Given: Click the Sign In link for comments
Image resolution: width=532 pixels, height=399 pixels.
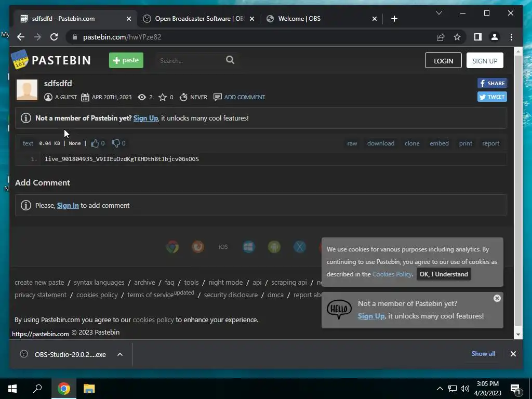Looking at the screenshot, I should click(68, 205).
